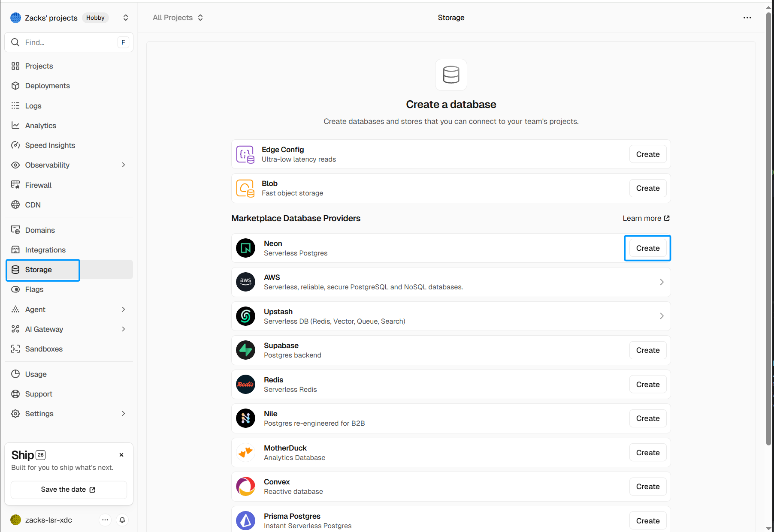Create a Prisma Postgres database
This screenshot has width=774, height=532.
[648, 521]
